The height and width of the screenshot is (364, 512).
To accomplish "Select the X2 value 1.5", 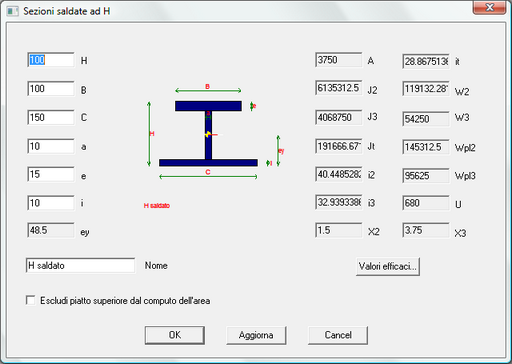I will point(339,230).
